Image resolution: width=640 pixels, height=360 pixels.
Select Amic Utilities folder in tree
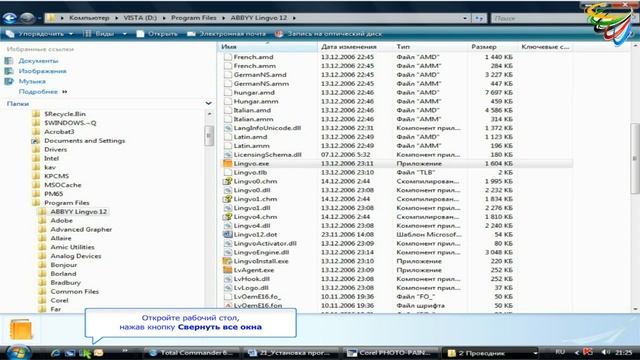(72, 247)
